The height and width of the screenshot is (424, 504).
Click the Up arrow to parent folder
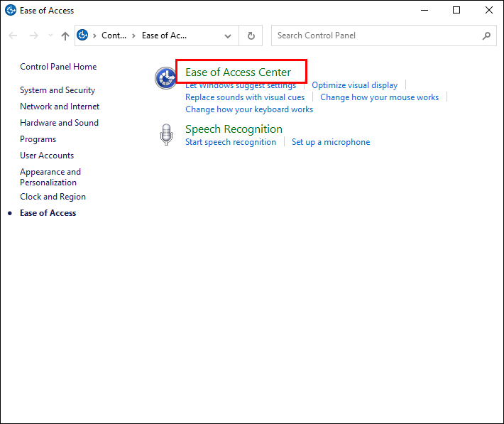(65, 36)
